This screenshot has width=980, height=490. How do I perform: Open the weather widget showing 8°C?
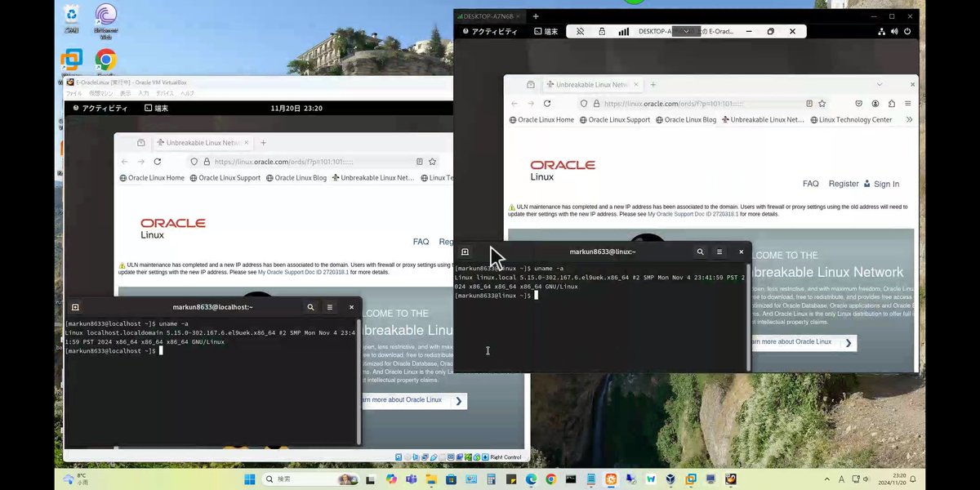[x=75, y=479]
